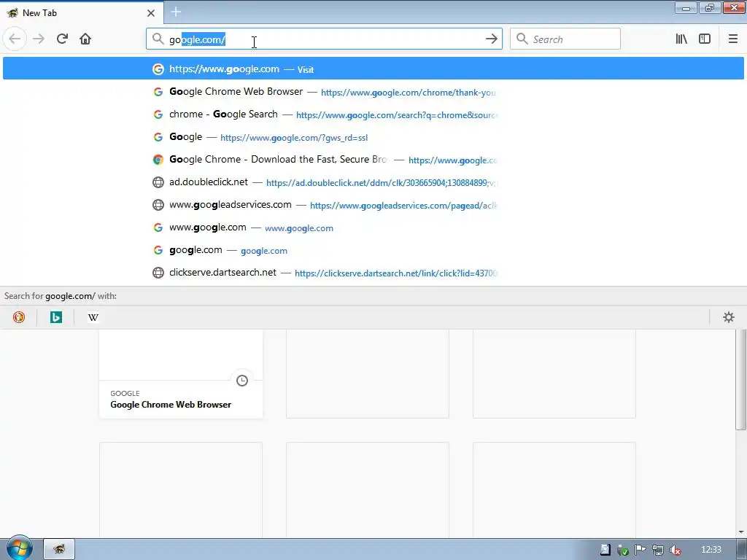Visit https://www.google.com suggestion
747x560 pixels.
(x=373, y=69)
